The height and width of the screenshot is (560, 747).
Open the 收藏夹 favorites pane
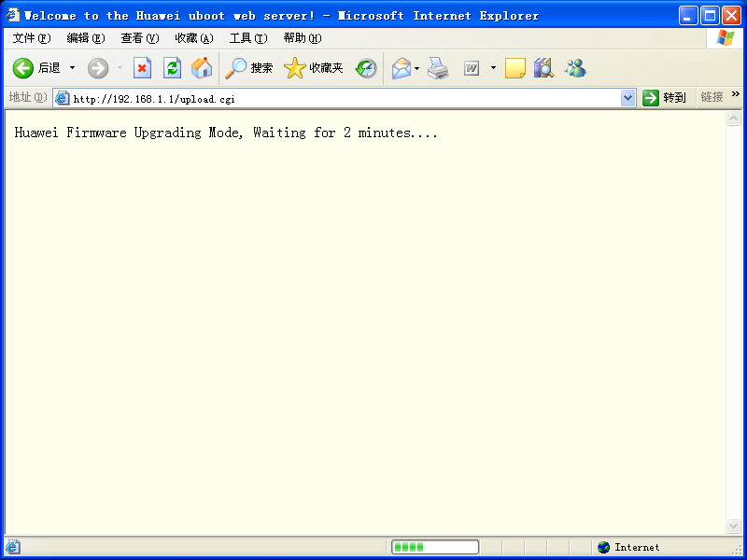(314, 68)
